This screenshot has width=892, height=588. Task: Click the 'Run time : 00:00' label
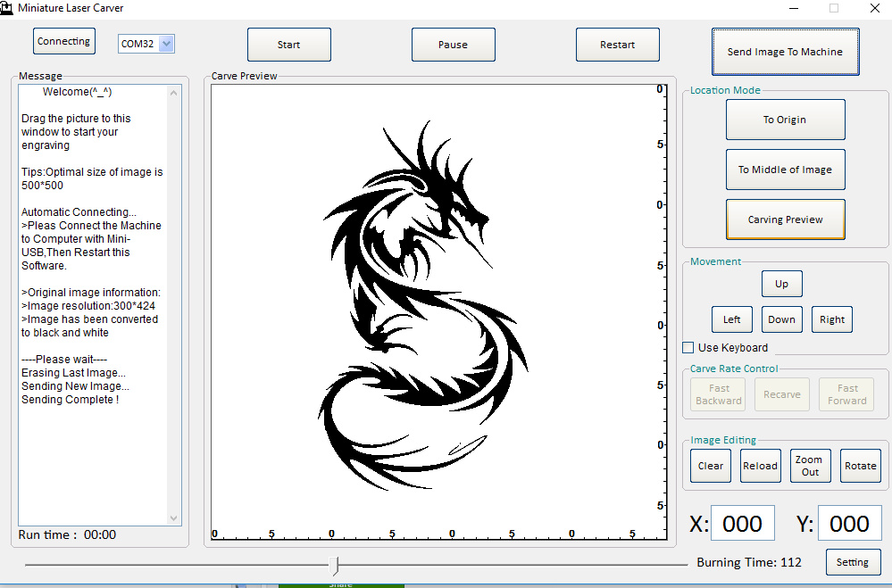67,534
